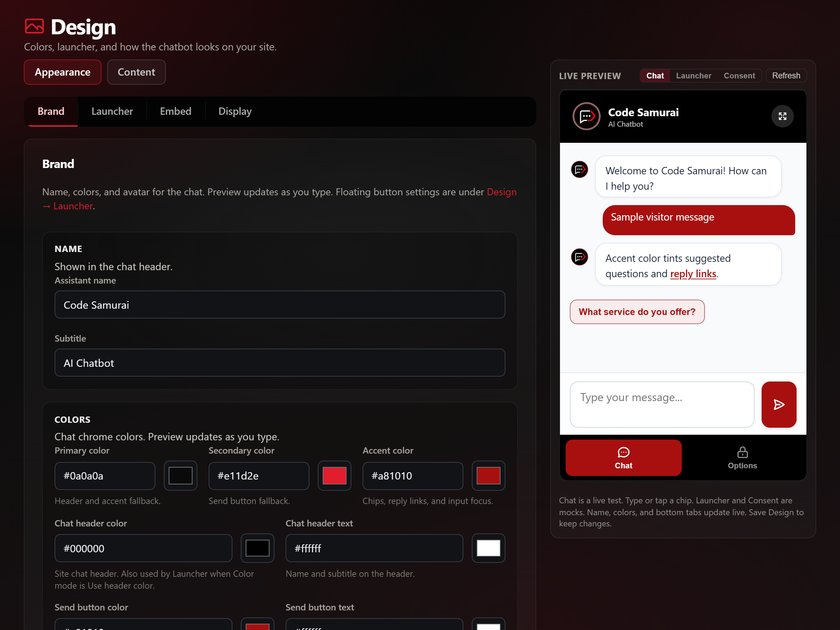
Task: Select the Options lock tab in the preview
Action: coord(742,457)
